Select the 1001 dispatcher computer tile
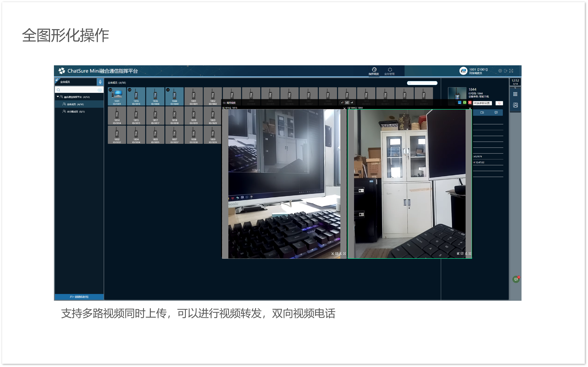Image resolution: width=588 pixels, height=367 pixels. point(117,96)
